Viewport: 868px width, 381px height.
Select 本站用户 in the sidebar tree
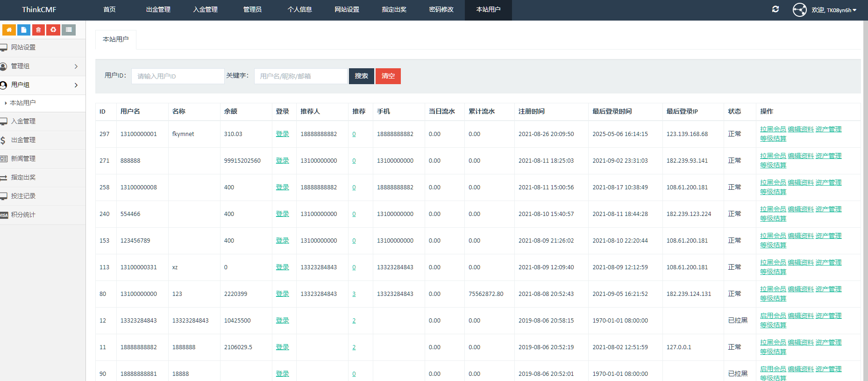coord(23,103)
